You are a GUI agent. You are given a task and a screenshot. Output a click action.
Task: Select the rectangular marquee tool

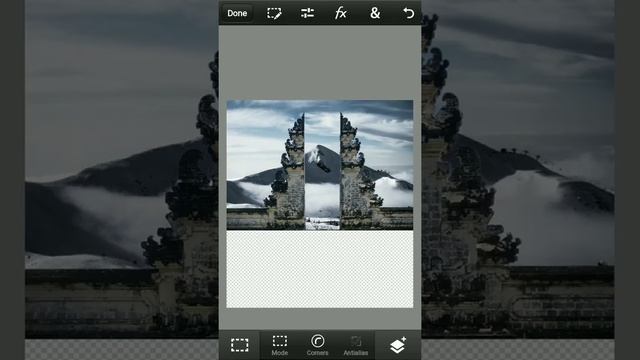[x=240, y=345]
